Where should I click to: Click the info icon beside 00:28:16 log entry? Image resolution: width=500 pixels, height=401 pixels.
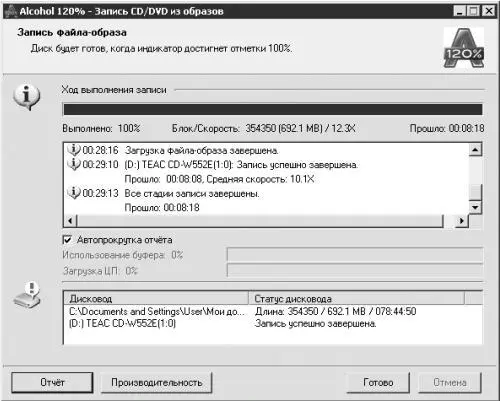pos(74,150)
